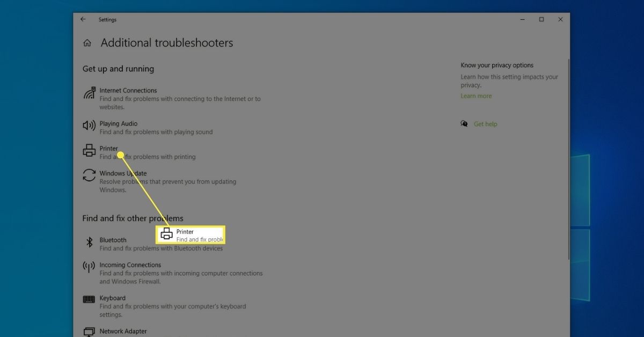The height and width of the screenshot is (337, 644).
Task: Click the back arrow in Settings title bar
Action: tap(83, 19)
